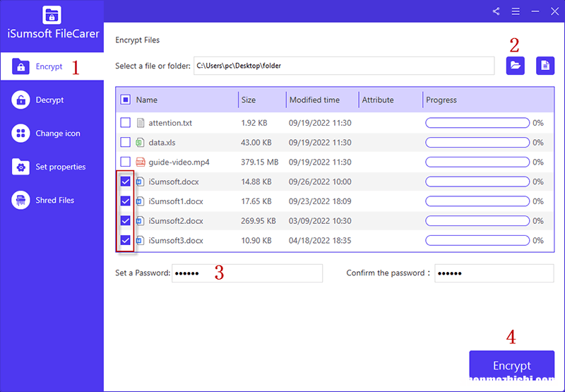Screen dimensions: 565x392
Task: Click the 09/23/2022 18:09 modified time
Action: point(320,201)
